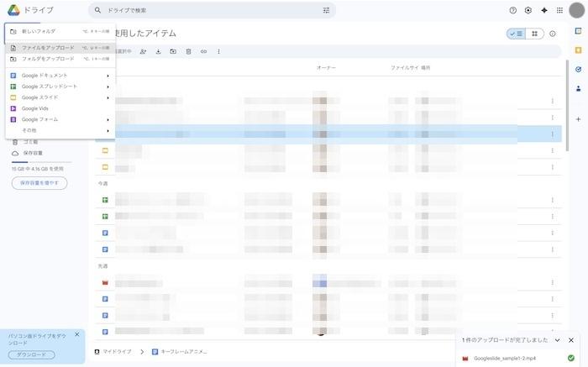Choose 新しいフォルダ from the menu
This screenshot has width=588, height=367.
coord(60,31)
